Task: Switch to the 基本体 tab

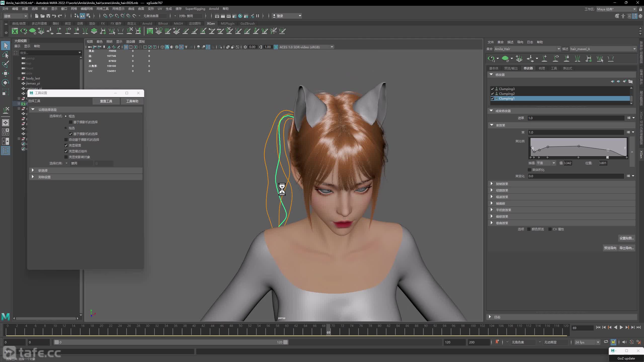Action: [494, 68]
